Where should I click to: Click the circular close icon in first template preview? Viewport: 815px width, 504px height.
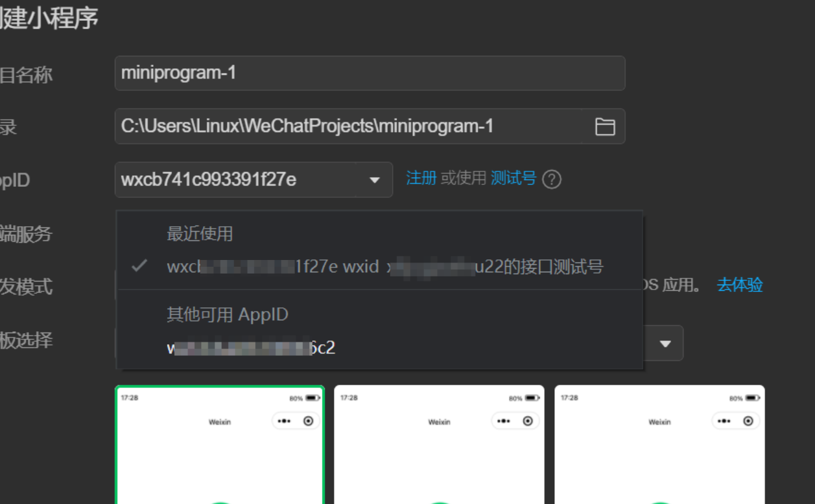309,421
